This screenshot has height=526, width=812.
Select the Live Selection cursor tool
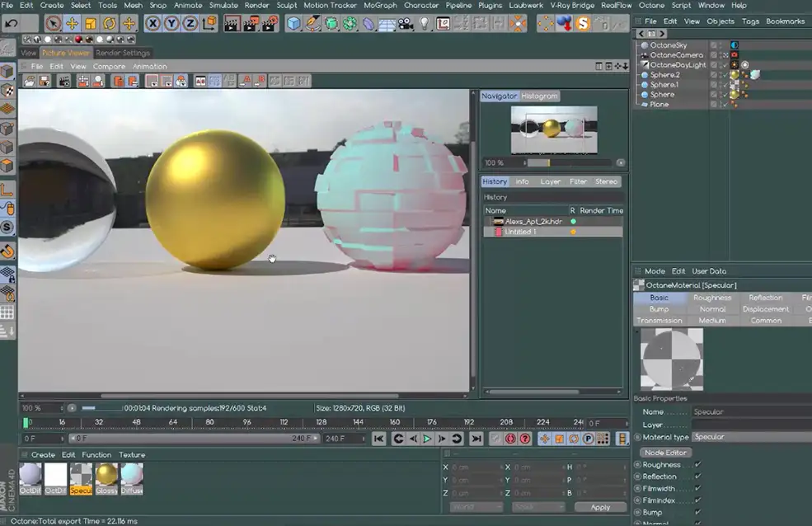(52, 23)
